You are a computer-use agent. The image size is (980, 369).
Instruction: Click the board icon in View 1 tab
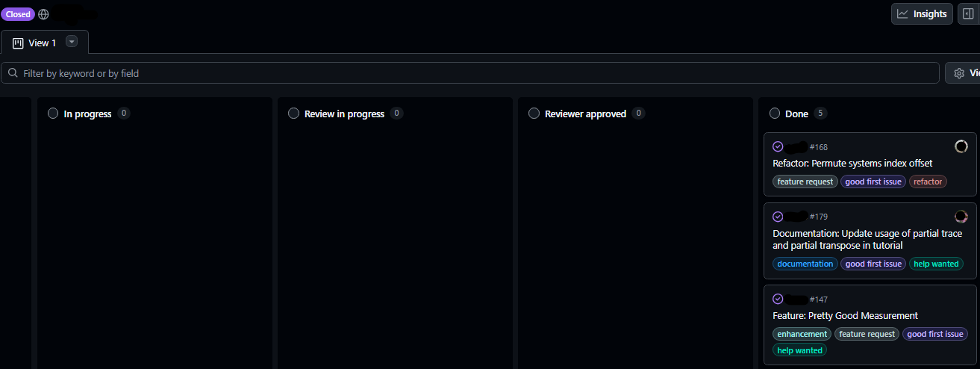point(19,43)
